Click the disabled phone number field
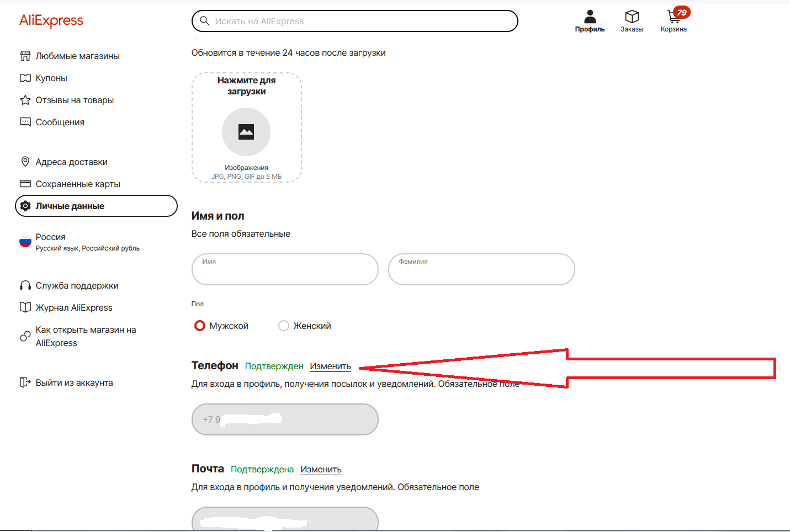The width and height of the screenshot is (790, 532). 285,419
